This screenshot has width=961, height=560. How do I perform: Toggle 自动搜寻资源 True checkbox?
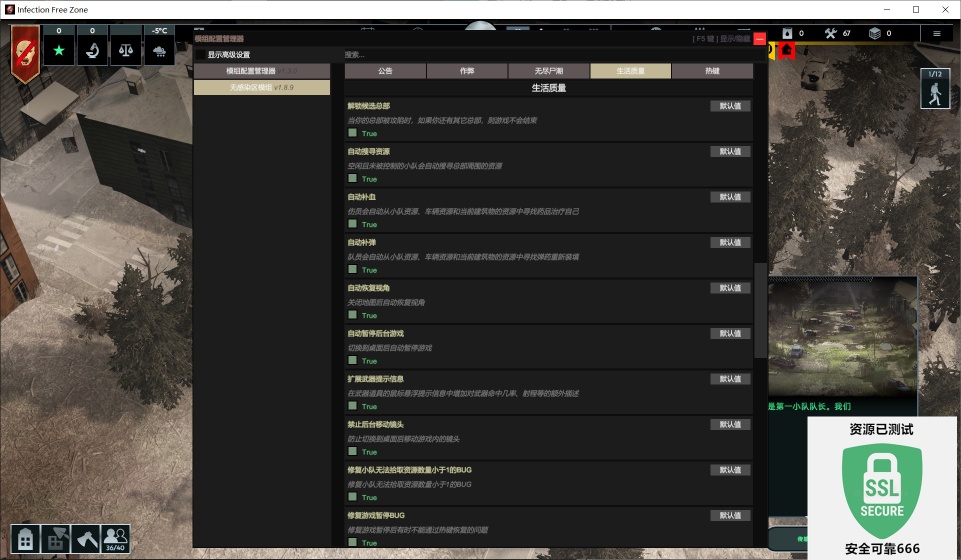(352, 178)
